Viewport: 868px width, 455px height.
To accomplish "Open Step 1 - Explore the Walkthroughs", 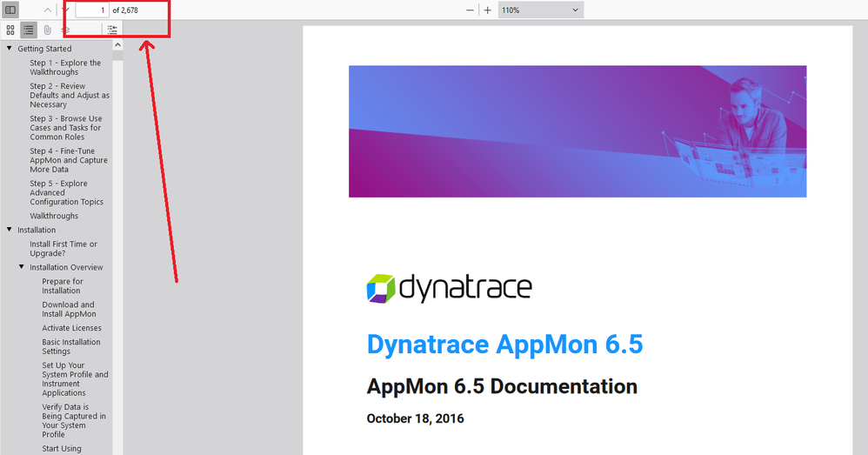I will [x=65, y=67].
